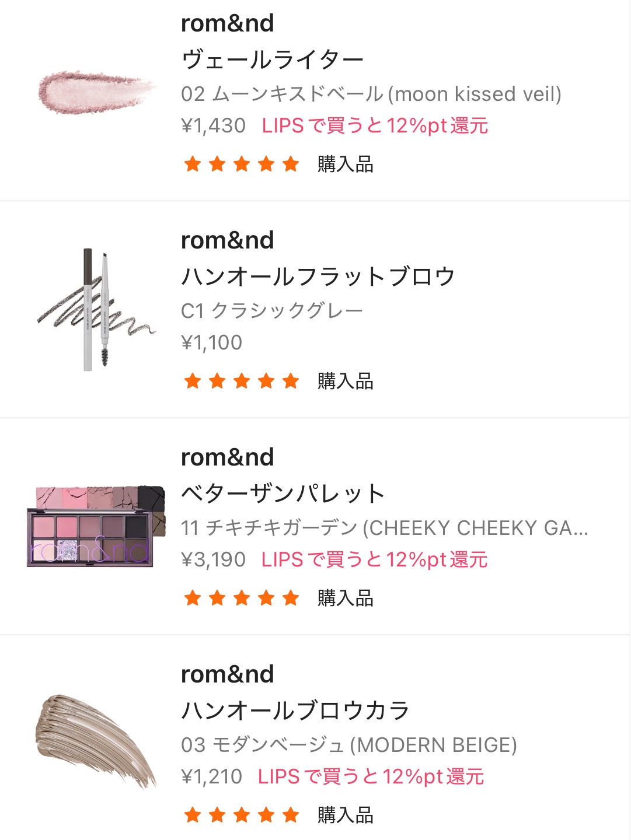Click the star rating under ベターザンパレット

(x=242, y=598)
